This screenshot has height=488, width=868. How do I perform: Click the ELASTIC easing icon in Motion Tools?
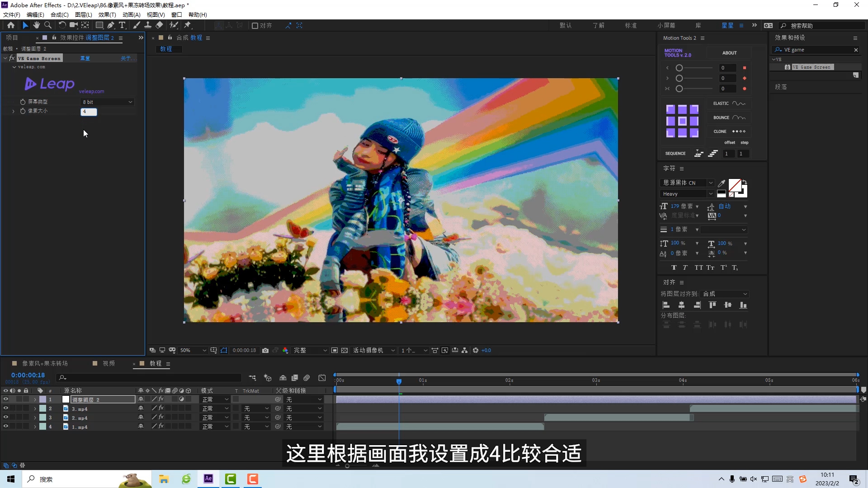(739, 103)
